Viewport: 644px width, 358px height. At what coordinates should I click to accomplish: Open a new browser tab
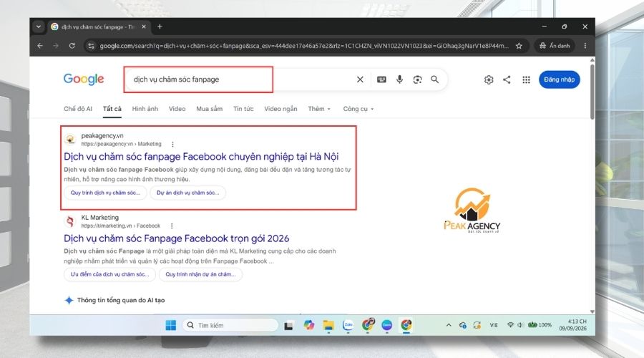160,26
